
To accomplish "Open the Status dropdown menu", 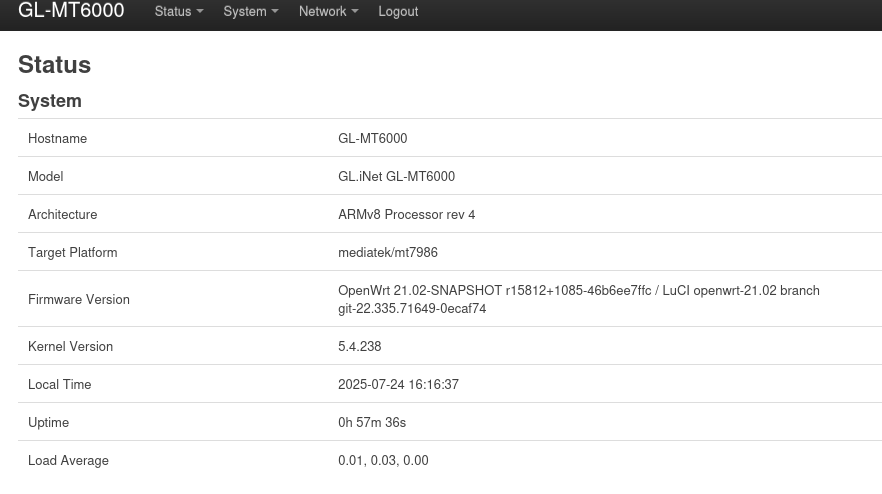I will (x=179, y=11).
